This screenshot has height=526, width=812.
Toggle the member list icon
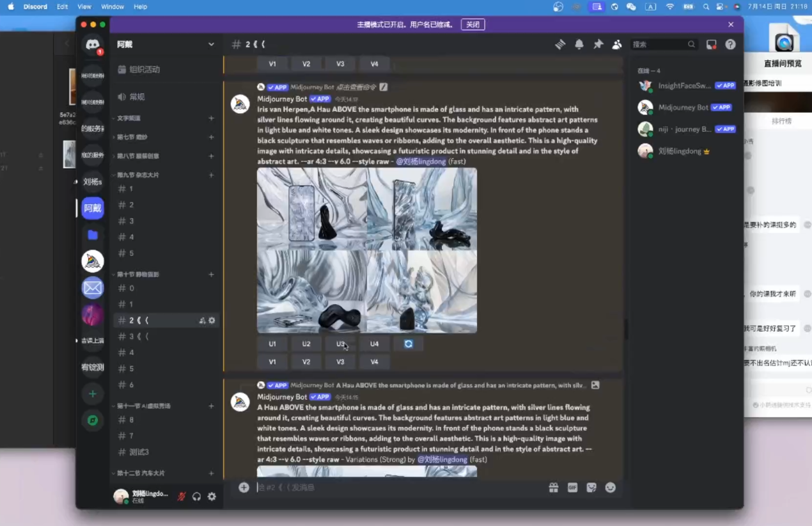point(617,44)
